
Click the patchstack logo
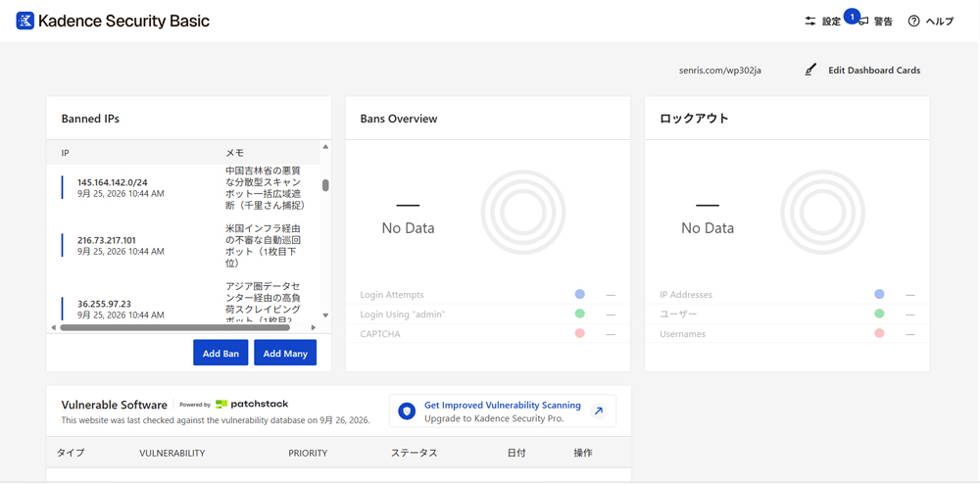point(252,404)
